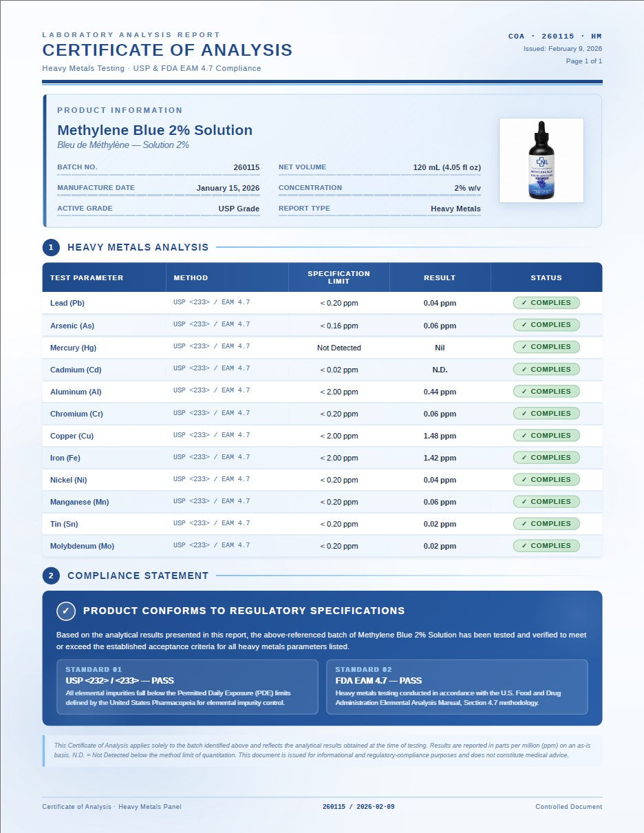Screen dimensions: 644x833
Task: Click the footer 260115 / 2026-02-09 text
Action: point(358,807)
